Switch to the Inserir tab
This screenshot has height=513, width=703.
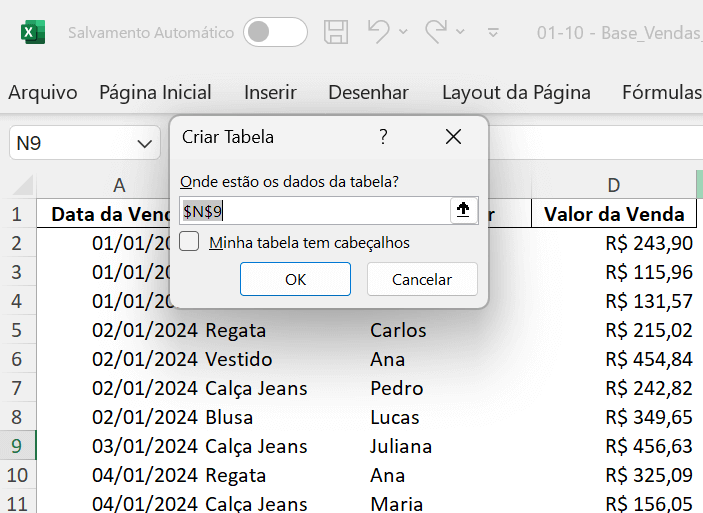(270, 93)
